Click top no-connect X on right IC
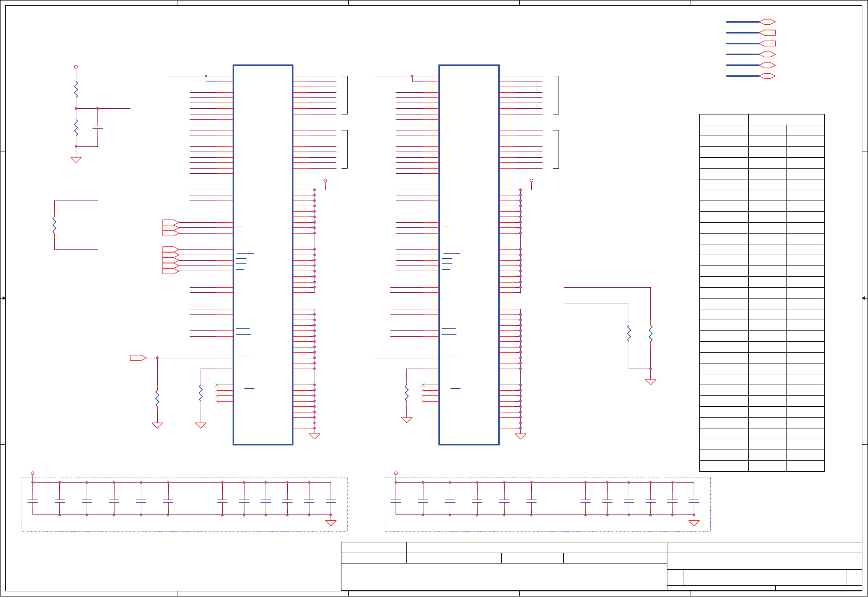 point(423,385)
